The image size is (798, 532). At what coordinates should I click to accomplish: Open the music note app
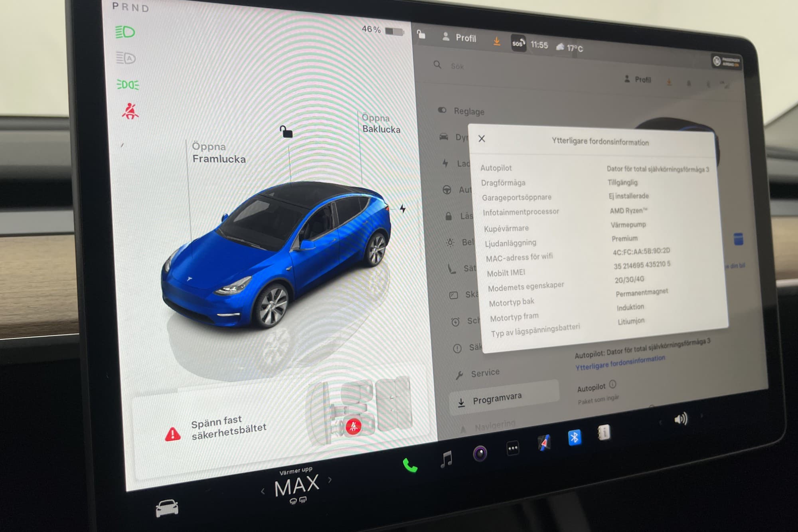(446, 459)
